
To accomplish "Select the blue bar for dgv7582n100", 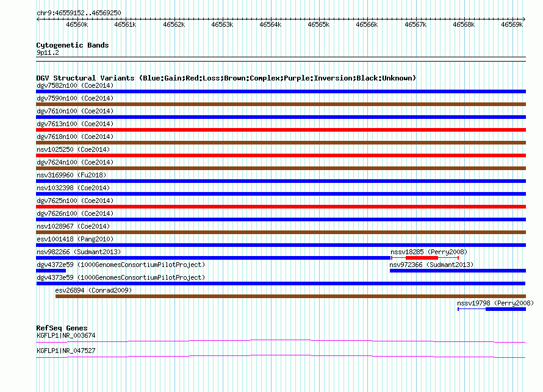I will 281,91.
